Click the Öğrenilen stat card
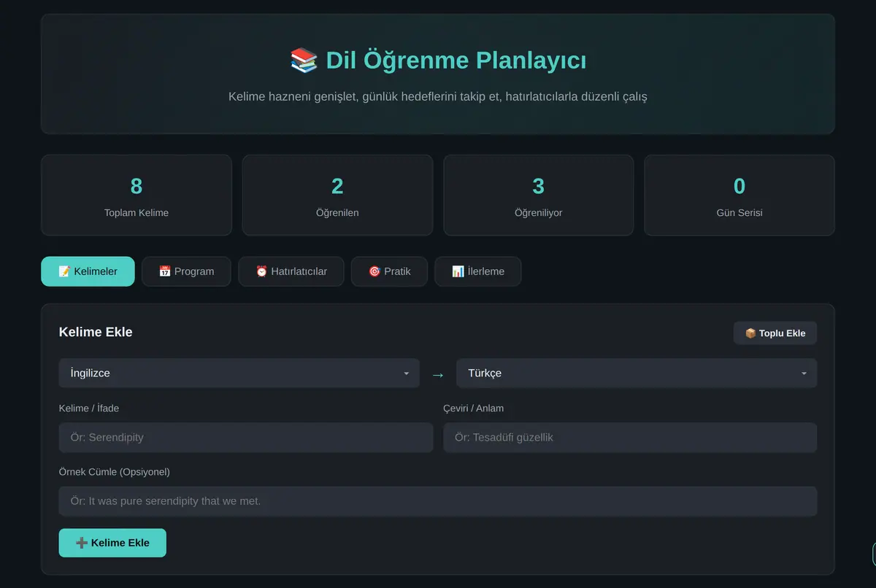The height and width of the screenshot is (588, 876). coord(337,195)
